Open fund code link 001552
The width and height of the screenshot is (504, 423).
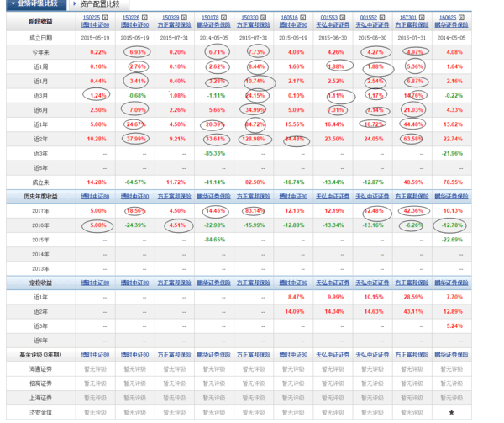[x=369, y=18]
